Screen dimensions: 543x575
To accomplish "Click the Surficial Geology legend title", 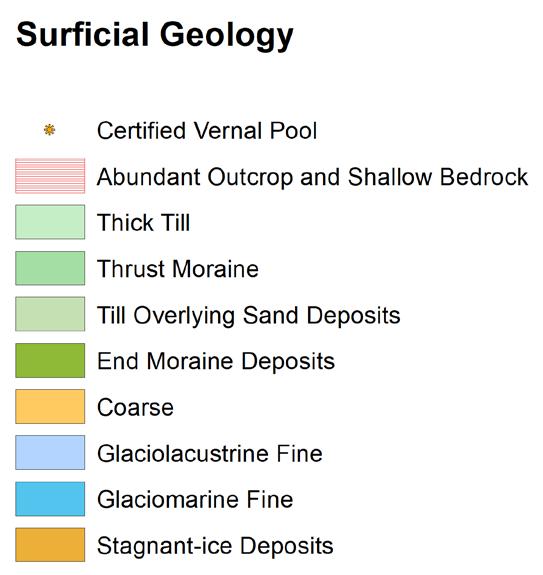I will [155, 36].
